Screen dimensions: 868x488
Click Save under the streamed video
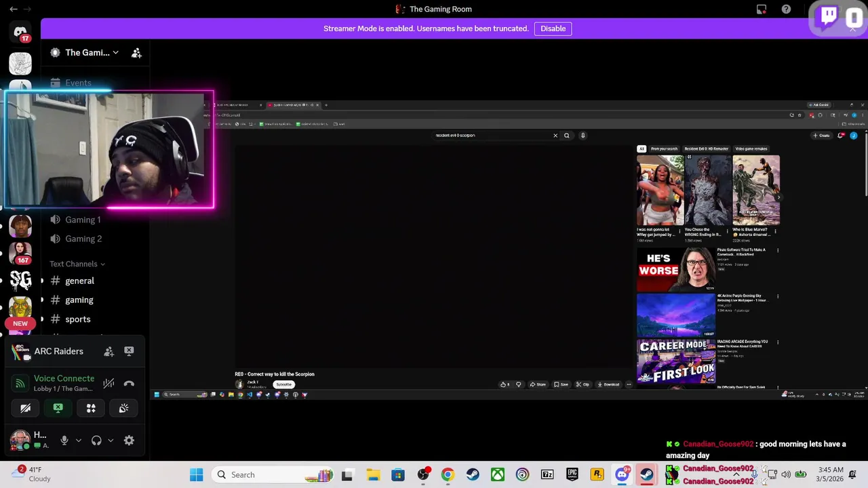[561, 384]
